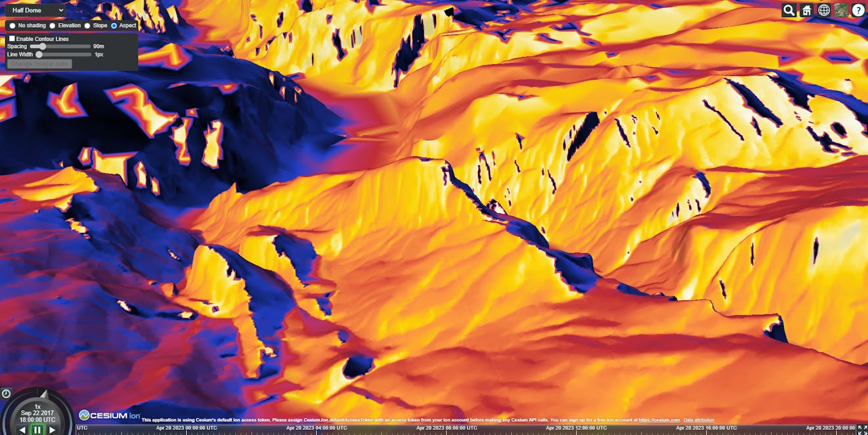Click the contour Spacing slider
868x435 pixels.
tap(60, 47)
